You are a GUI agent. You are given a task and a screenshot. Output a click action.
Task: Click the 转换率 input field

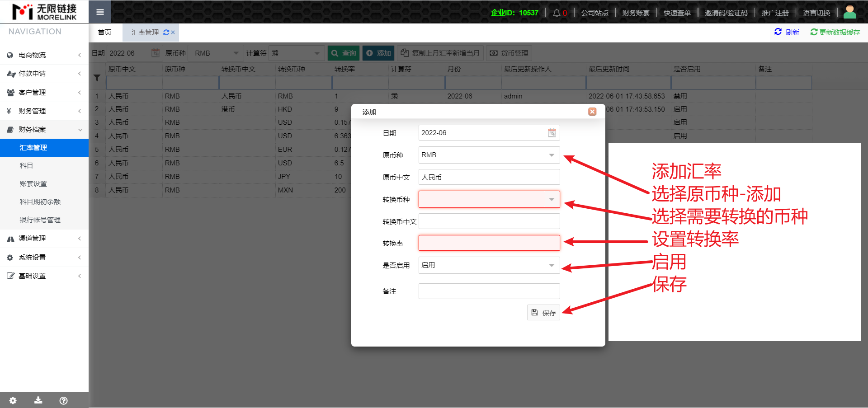tap(489, 243)
